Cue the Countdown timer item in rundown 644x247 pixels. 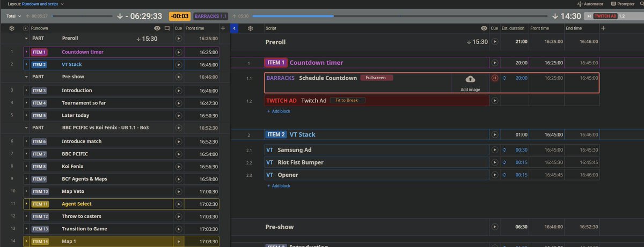pyautogui.click(x=179, y=52)
